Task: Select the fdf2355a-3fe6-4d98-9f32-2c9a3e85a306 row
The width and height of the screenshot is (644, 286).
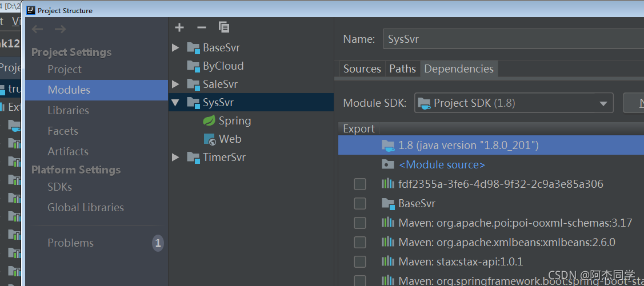Action: [x=491, y=184]
